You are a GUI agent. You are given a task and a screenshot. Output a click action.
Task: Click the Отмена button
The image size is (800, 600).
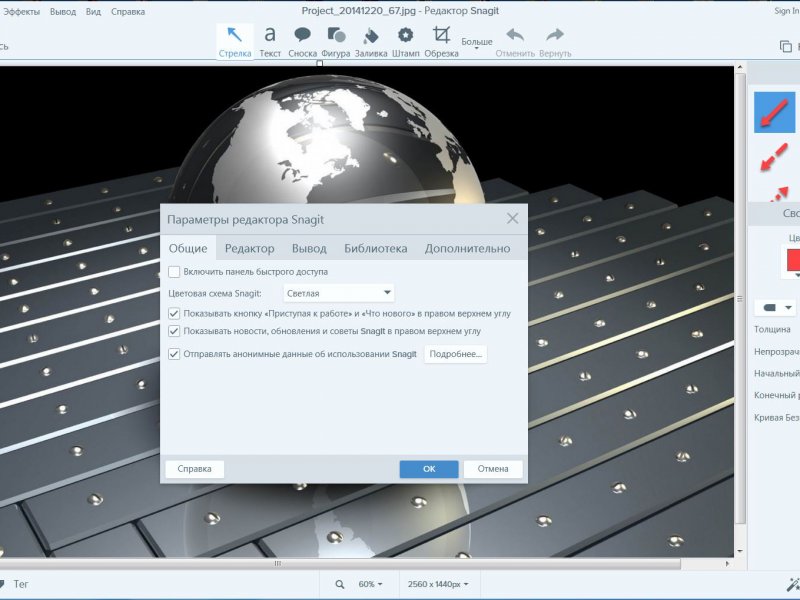(x=493, y=469)
